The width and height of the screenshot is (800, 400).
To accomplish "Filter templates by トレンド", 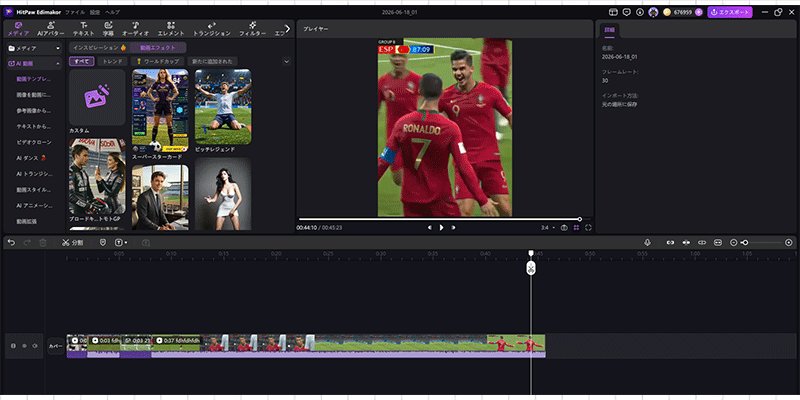I will [x=112, y=61].
